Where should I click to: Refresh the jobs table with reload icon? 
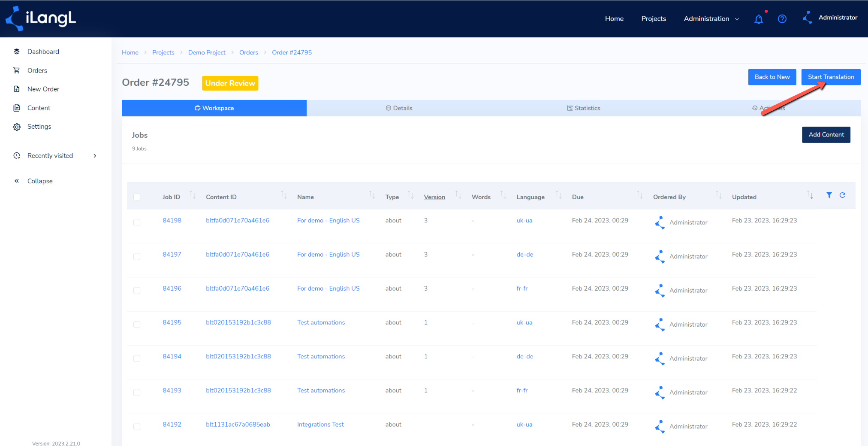[x=842, y=195]
